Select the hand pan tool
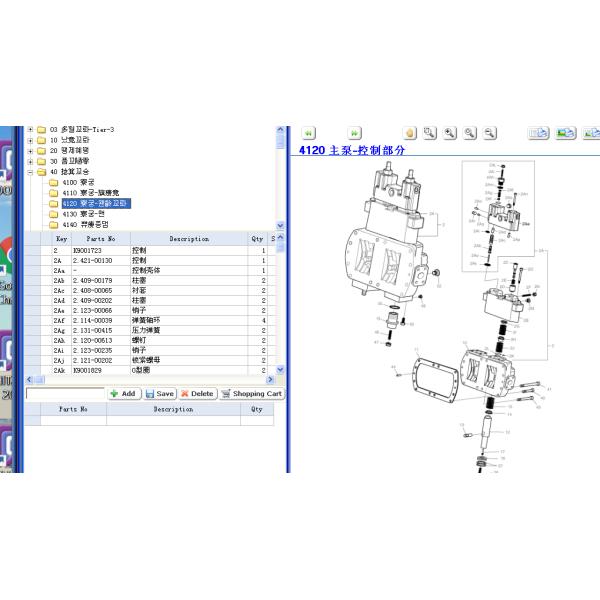 pyautogui.click(x=409, y=133)
